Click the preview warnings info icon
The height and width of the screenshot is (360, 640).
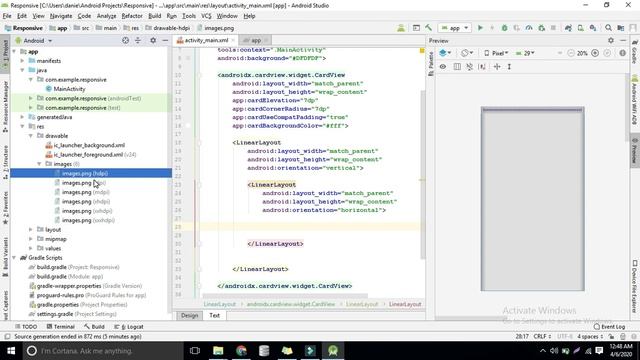[x=622, y=53]
